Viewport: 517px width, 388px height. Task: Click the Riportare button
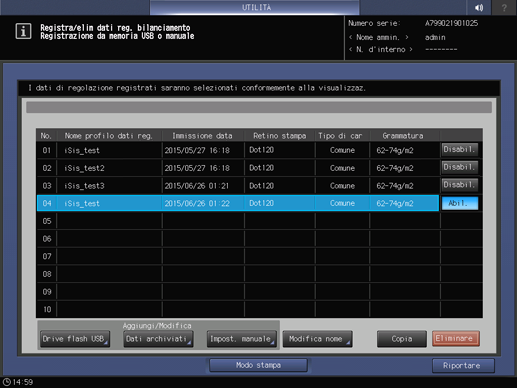pos(463,366)
